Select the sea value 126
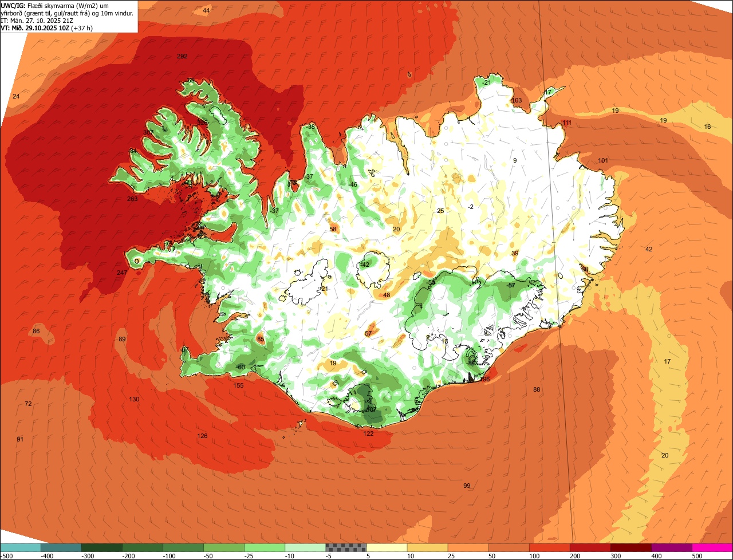Viewport: 733px width, 560px height. pos(202,436)
